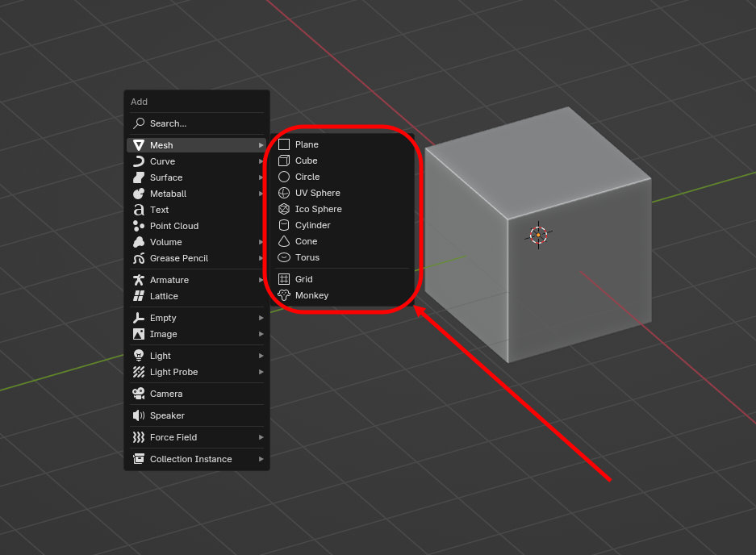Image resolution: width=756 pixels, height=555 pixels.
Task: Click the Grid mesh icon
Action: point(284,279)
